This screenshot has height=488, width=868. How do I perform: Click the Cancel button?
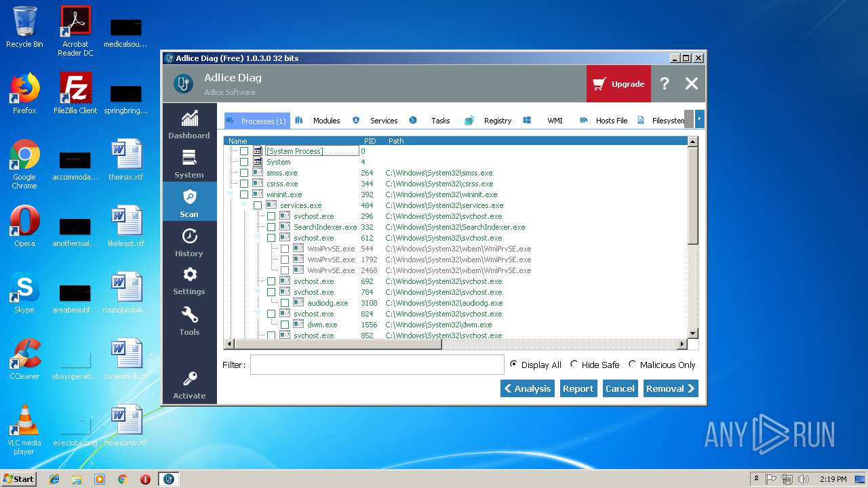(620, 388)
